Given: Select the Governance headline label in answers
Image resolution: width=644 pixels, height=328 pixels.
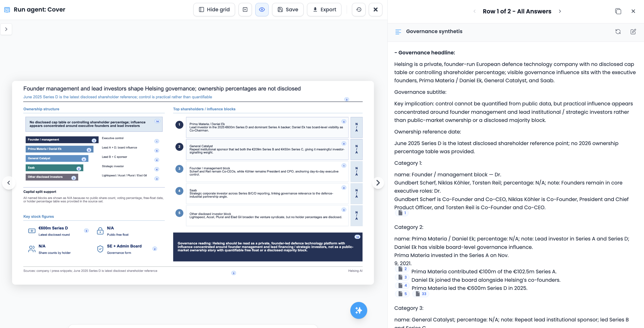Looking at the screenshot, I should [x=425, y=53].
